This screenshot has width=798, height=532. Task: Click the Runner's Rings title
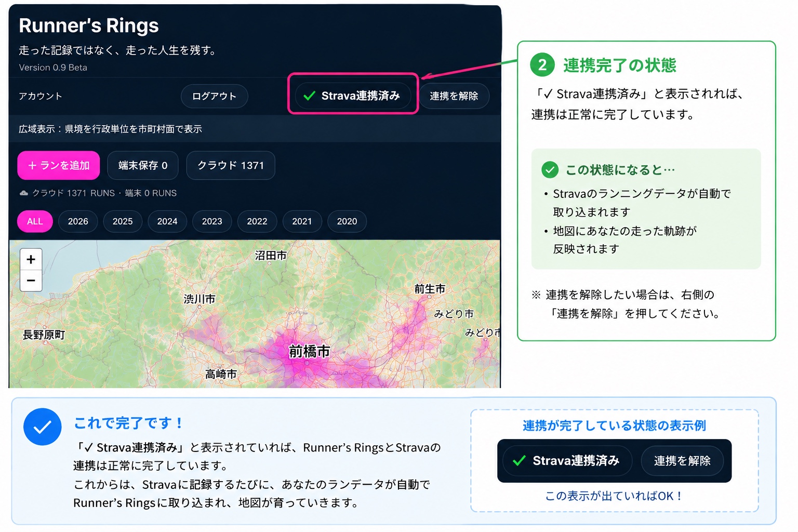(x=89, y=25)
